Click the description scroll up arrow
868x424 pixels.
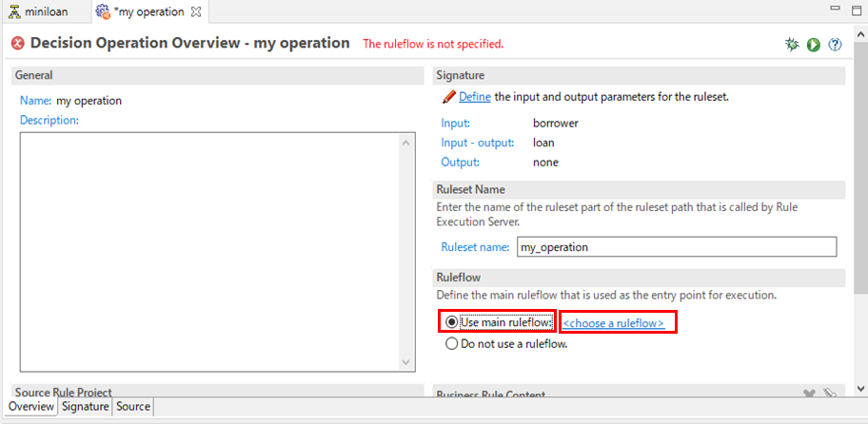pos(405,144)
